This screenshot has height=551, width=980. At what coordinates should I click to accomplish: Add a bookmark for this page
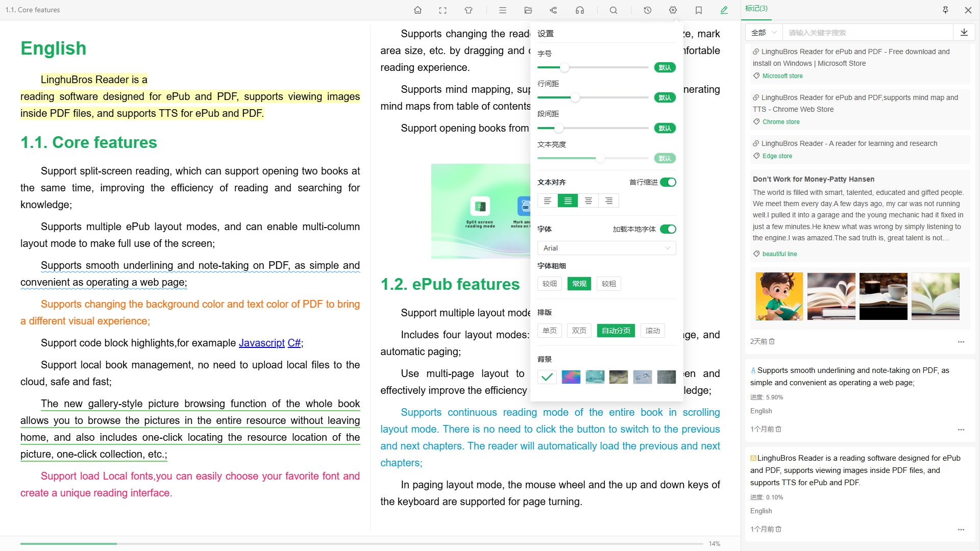pos(699,10)
